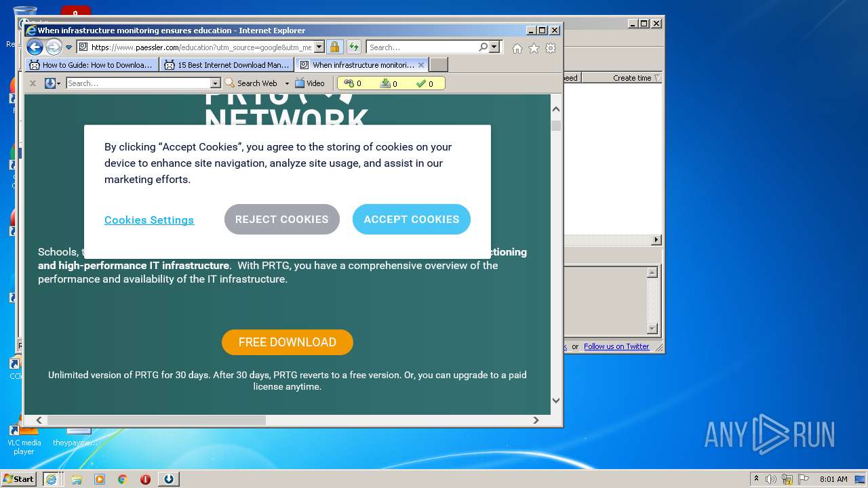
Task: Click the ACCEPT COOKIES button
Action: pos(412,220)
